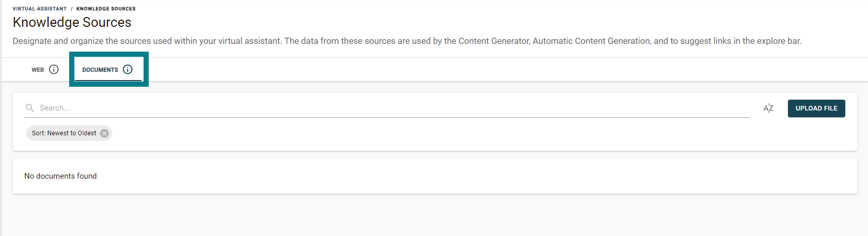Remove the Newest to Oldest sort chip
Viewport: 868px width, 236px height.
point(104,133)
